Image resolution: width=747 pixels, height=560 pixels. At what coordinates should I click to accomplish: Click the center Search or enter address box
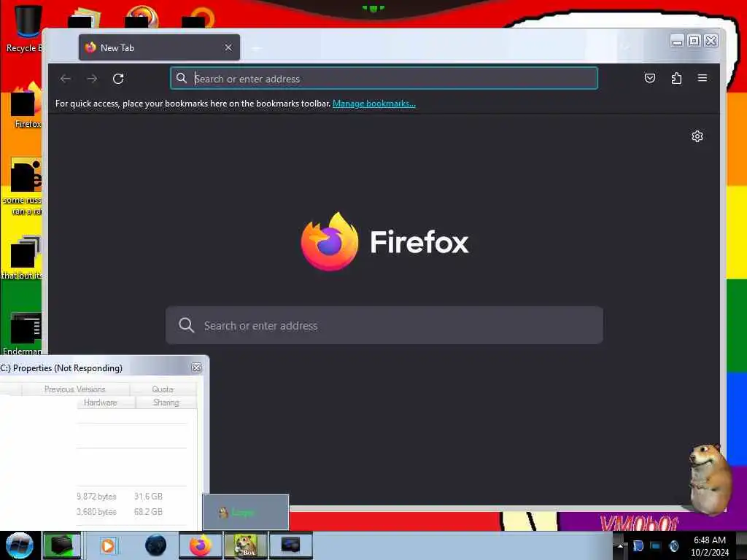click(x=384, y=325)
